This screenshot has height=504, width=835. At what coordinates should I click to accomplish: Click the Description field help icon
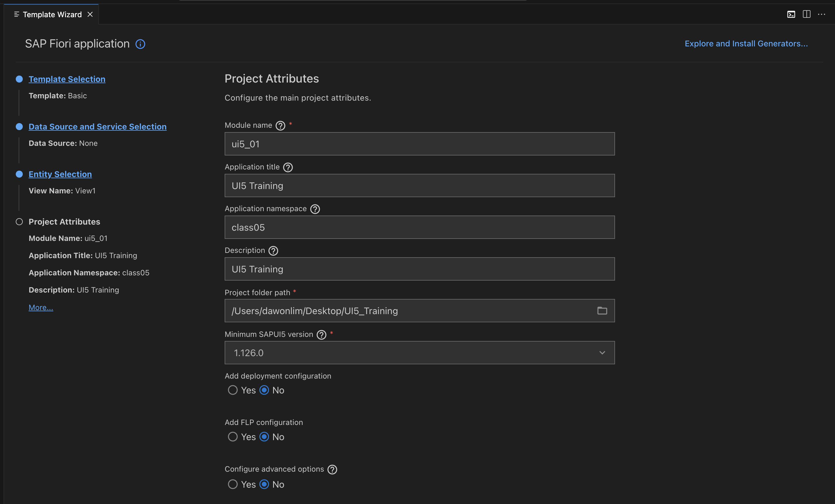273,251
